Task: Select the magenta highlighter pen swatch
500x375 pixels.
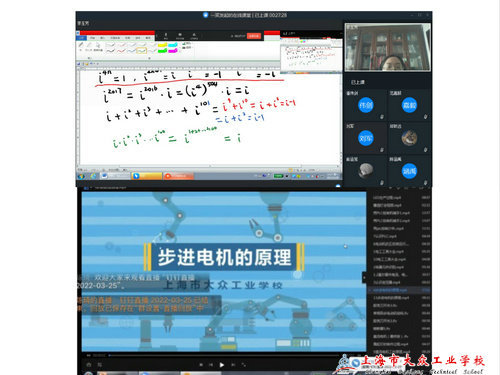Action: tap(173, 51)
